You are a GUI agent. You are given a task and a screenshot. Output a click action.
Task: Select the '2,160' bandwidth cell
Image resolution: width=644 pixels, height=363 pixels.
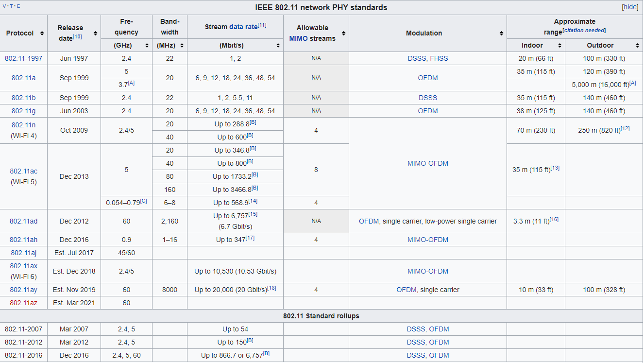pos(169,221)
